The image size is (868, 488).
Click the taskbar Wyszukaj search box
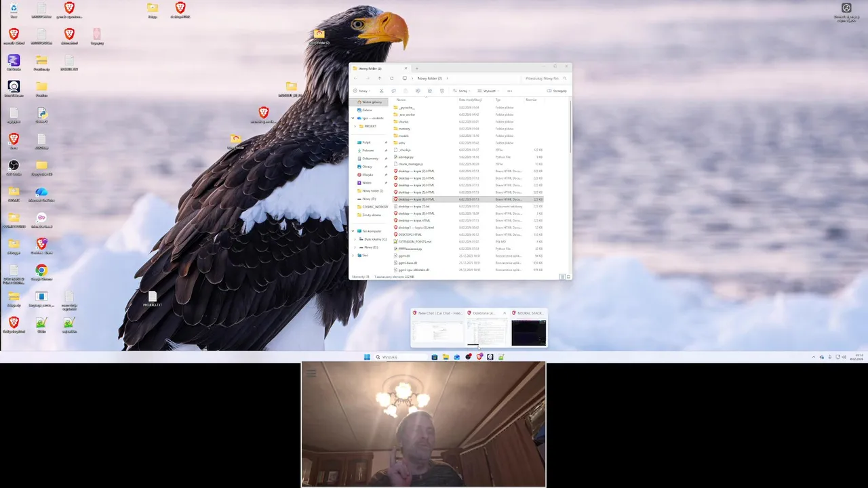click(x=400, y=357)
